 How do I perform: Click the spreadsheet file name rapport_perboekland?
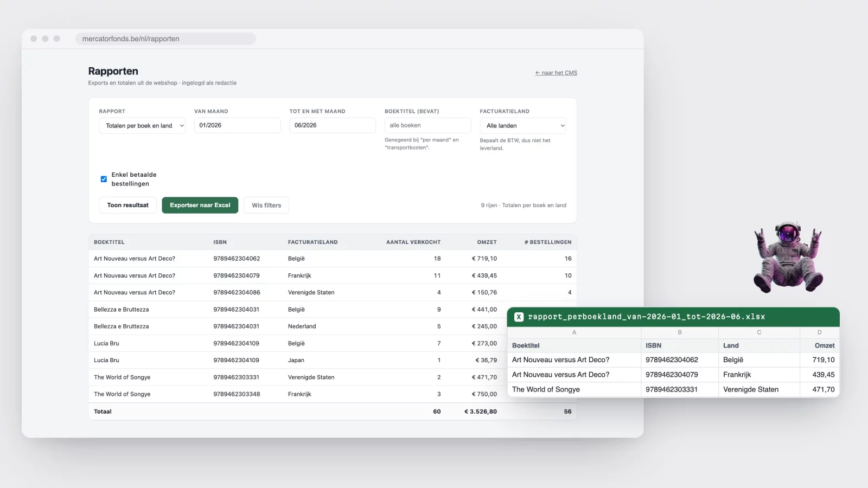pos(647,317)
